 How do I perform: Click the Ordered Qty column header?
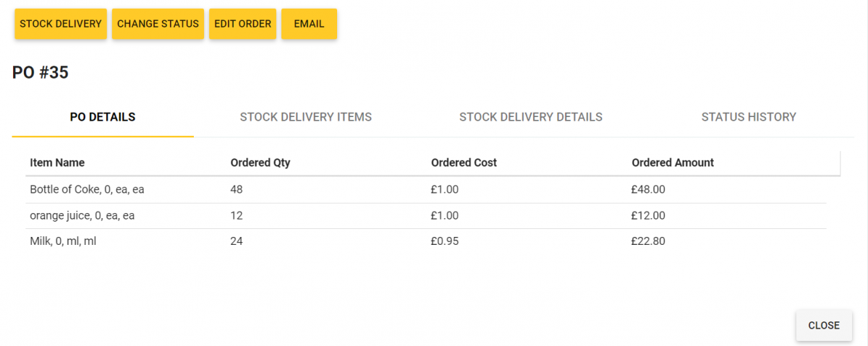pyautogui.click(x=260, y=163)
